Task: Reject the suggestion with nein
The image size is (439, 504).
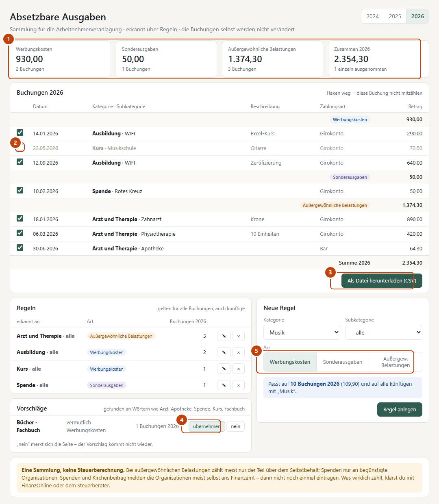Action: click(236, 426)
